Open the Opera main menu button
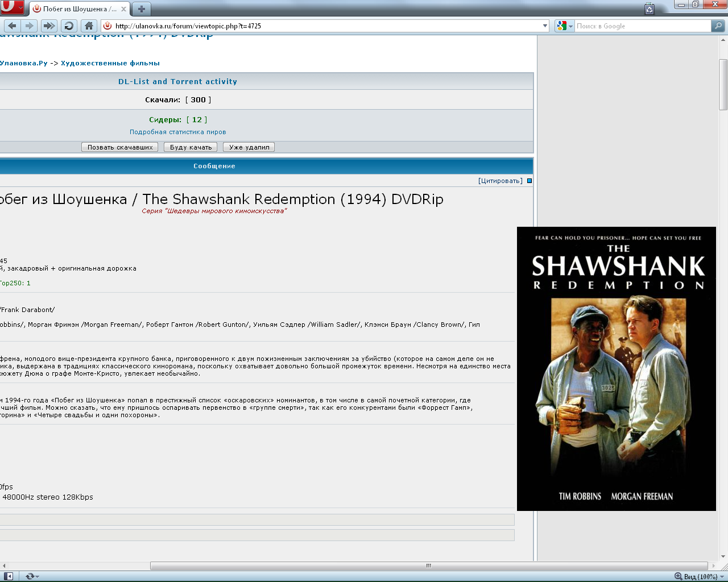Screen dimensions: 728x582 (12, 8)
